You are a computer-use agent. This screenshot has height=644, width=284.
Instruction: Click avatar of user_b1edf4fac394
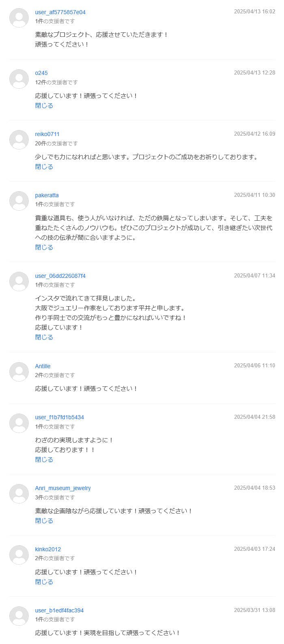[19, 616]
